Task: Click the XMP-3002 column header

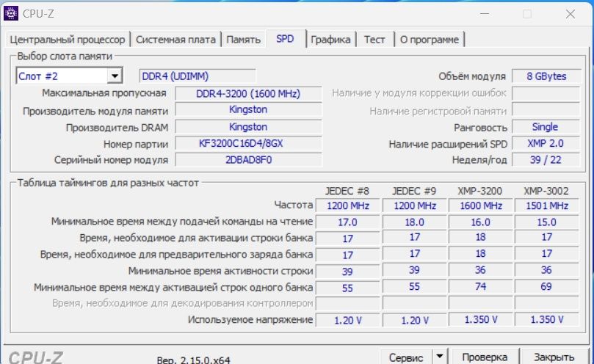Action: pyautogui.click(x=546, y=191)
